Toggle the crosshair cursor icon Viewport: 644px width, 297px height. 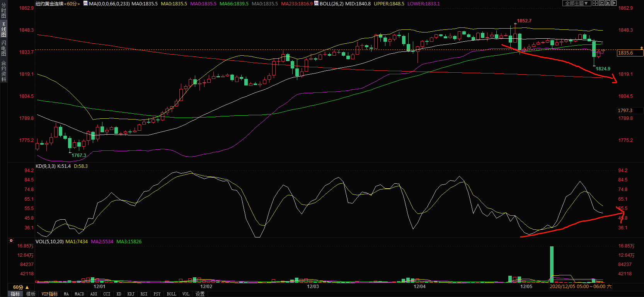595,3
